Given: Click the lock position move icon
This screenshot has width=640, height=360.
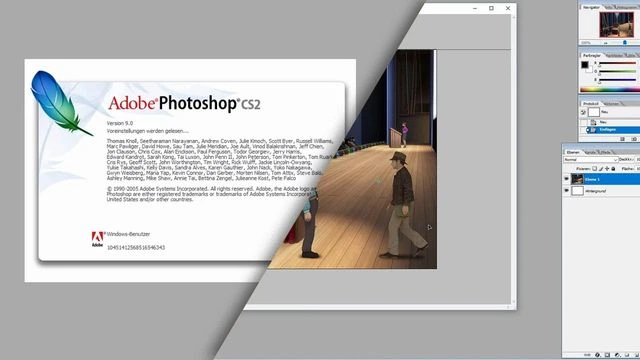Looking at the screenshot, I should 607,169.
